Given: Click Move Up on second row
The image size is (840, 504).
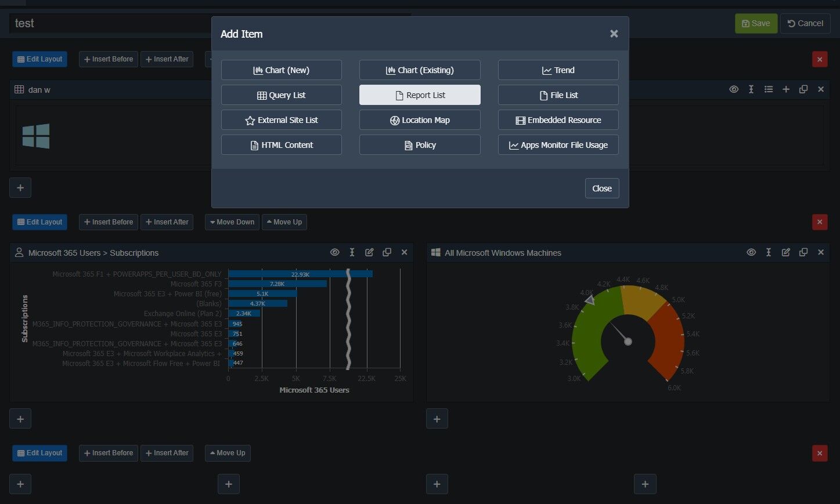Looking at the screenshot, I should coord(284,222).
